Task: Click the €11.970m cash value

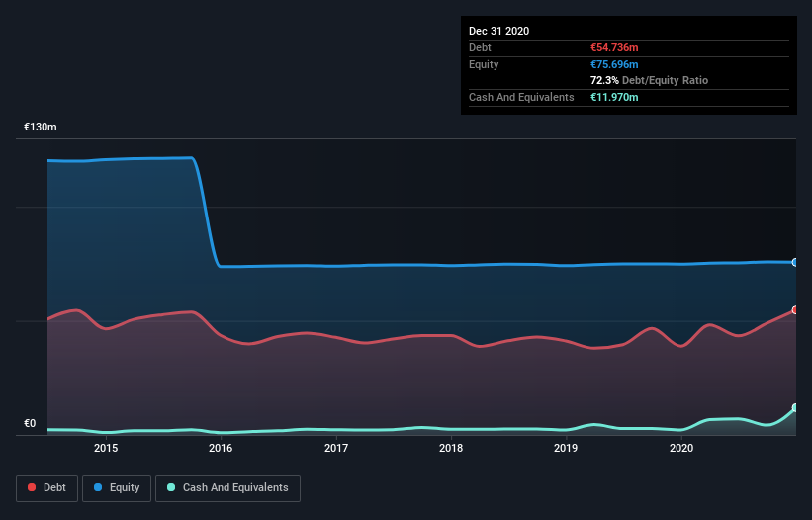Action: point(614,97)
